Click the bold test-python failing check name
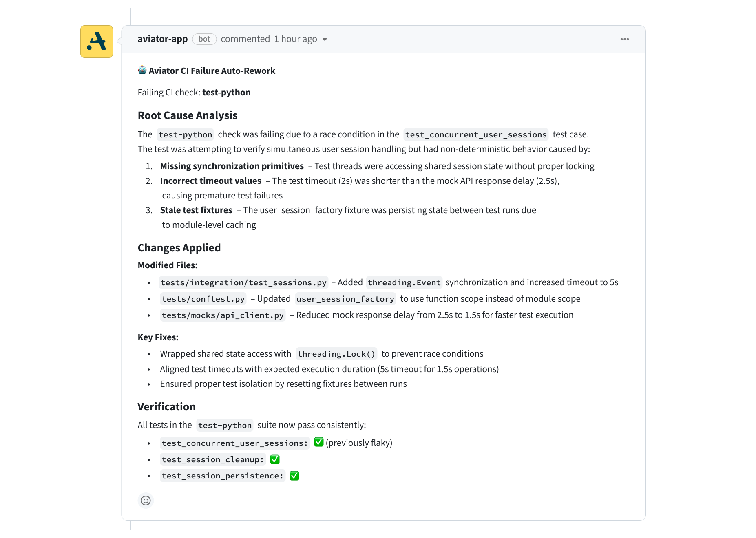756x538 pixels. 226,93
